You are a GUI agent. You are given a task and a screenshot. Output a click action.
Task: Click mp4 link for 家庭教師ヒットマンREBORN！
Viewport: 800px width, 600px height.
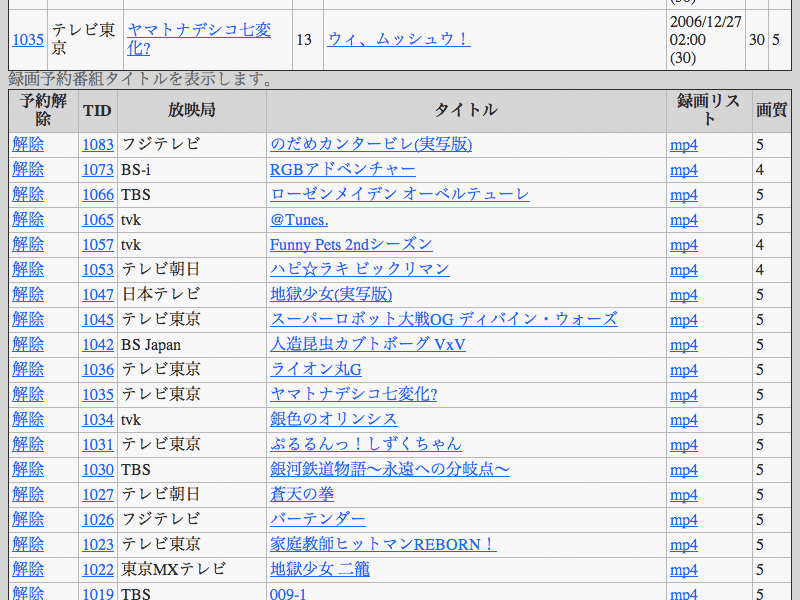[x=683, y=545]
